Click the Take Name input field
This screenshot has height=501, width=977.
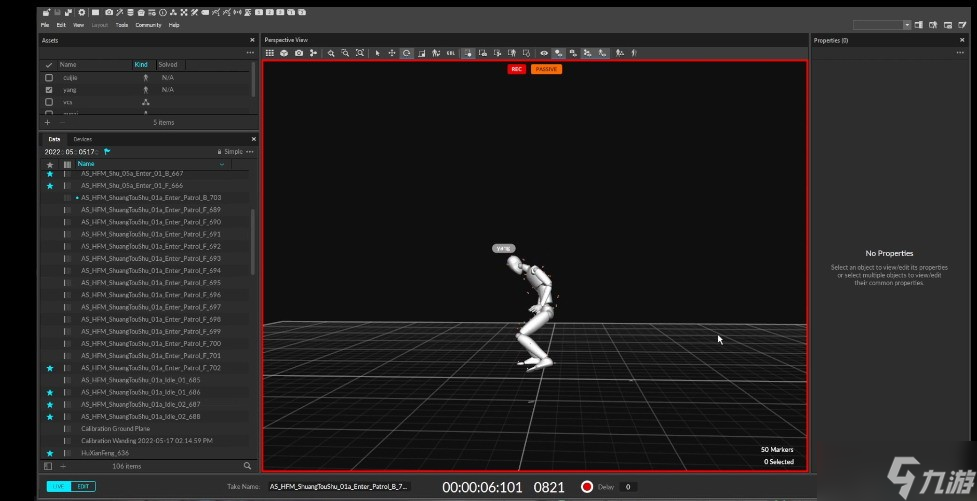tap(340, 487)
